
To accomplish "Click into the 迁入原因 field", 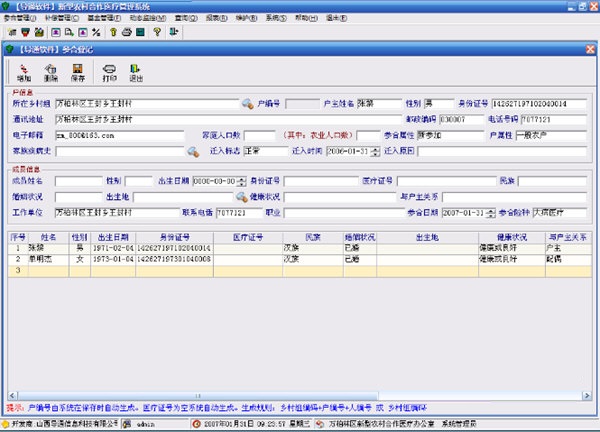I will coord(502,152).
